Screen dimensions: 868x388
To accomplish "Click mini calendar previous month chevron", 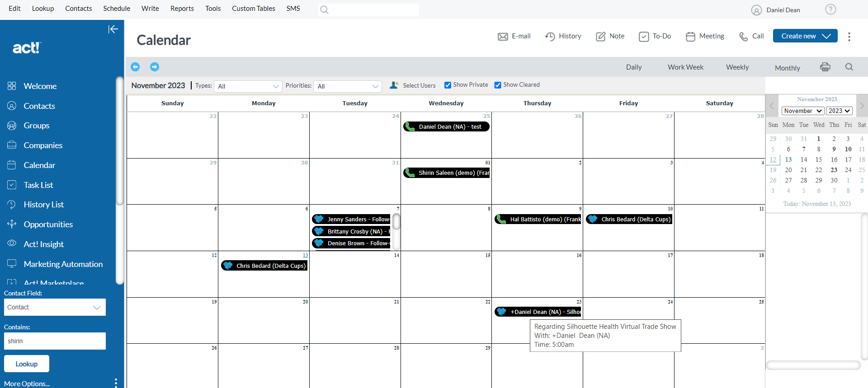I will (772, 105).
